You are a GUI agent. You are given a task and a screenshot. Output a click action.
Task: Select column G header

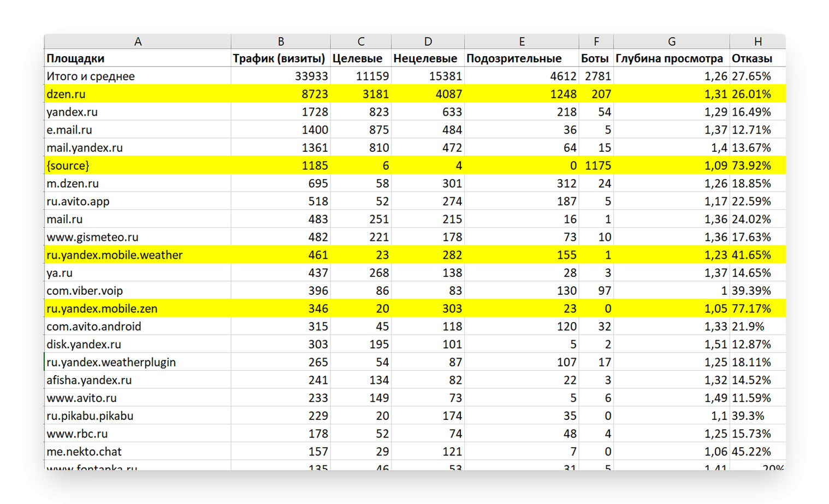click(672, 41)
